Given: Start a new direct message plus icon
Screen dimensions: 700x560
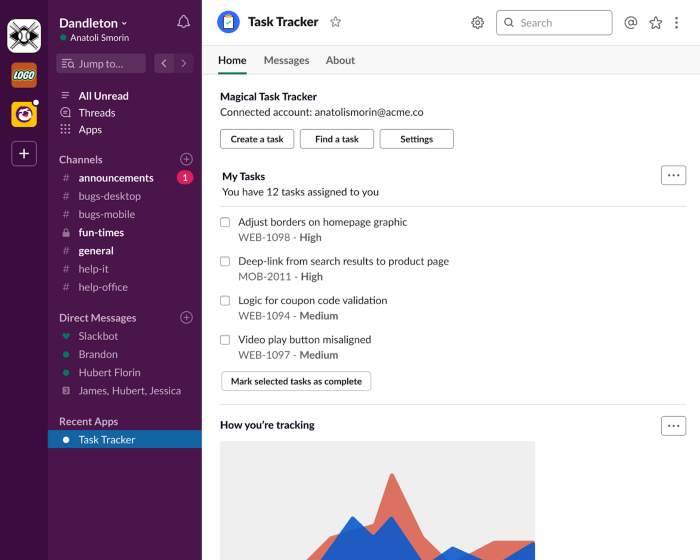Looking at the screenshot, I should pyautogui.click(x=186, y=317).
